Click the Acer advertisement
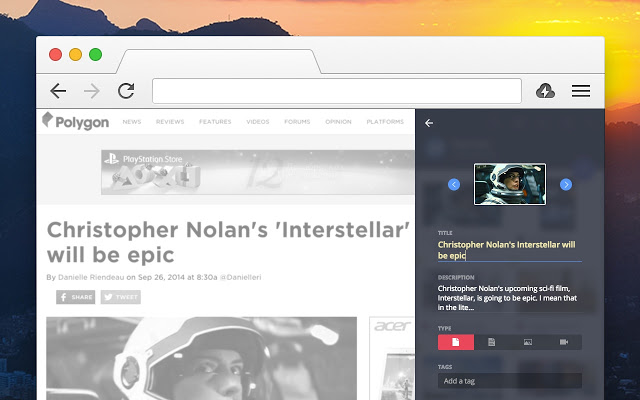 coord(392,358)
